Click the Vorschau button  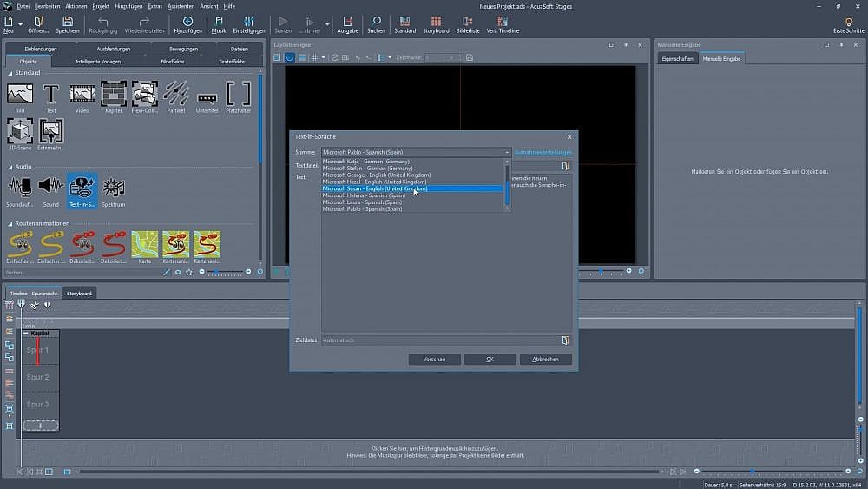434,360
